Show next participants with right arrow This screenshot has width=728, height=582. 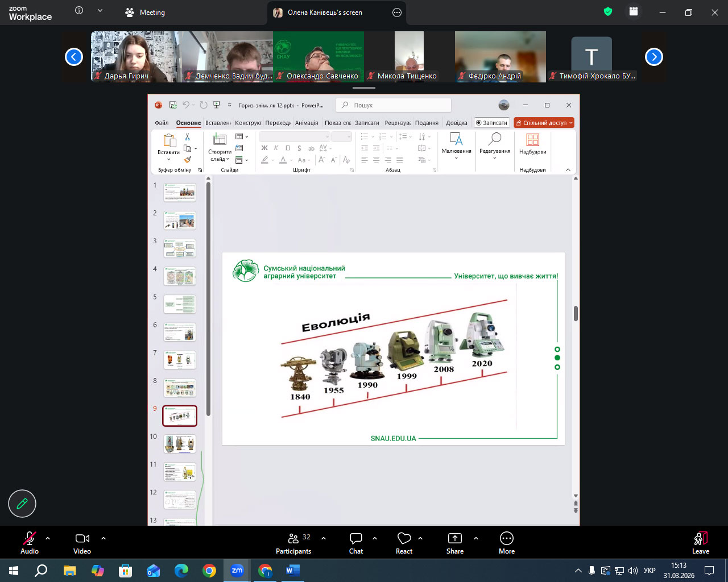(654, 57)
